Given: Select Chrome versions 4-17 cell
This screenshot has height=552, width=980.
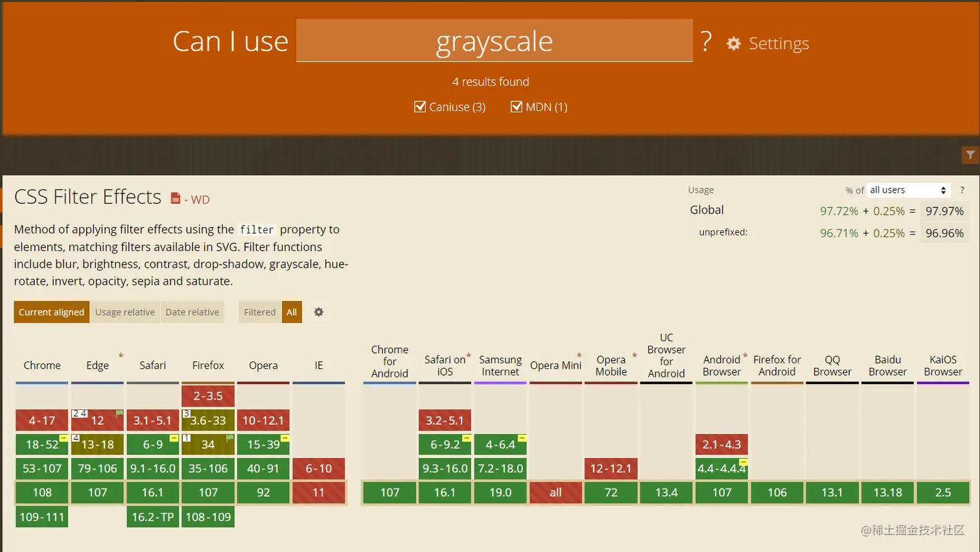Looking at the screenshot, I should pyautogui.click(x=42, y=420).
